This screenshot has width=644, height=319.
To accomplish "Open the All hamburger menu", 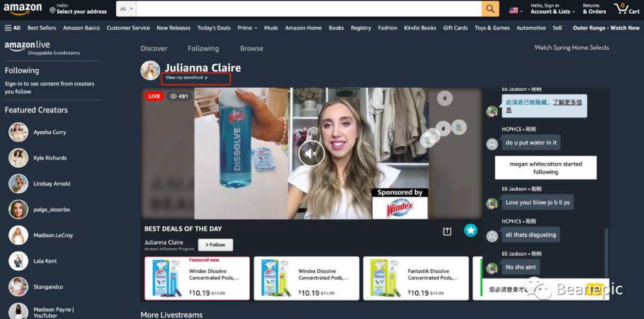I will coord(13,28).
